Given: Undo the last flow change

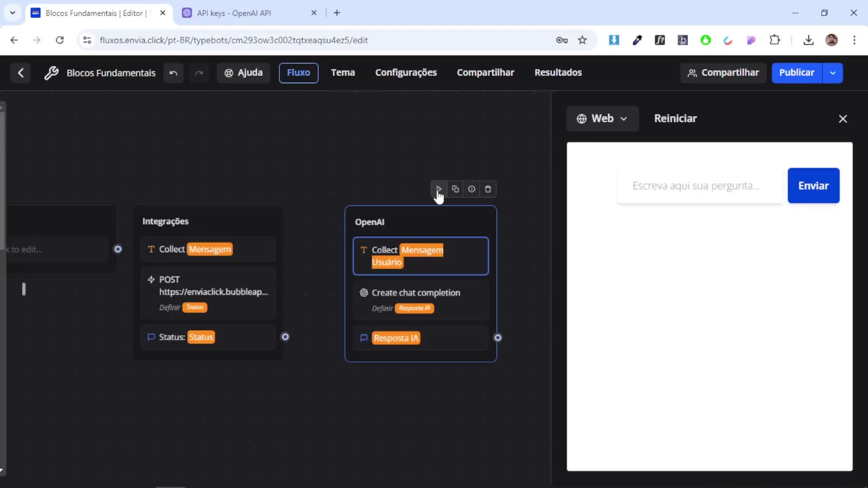Looking at the screenshot, I should click(173, 73).
